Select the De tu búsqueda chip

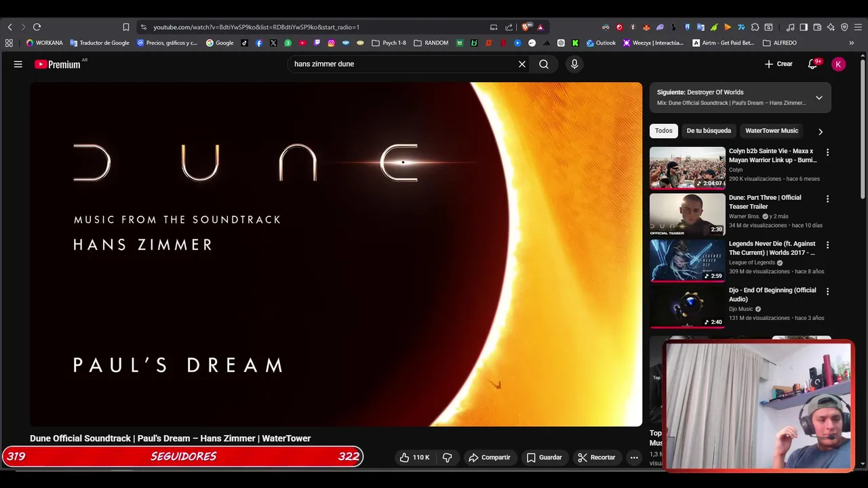pos(709,131)
